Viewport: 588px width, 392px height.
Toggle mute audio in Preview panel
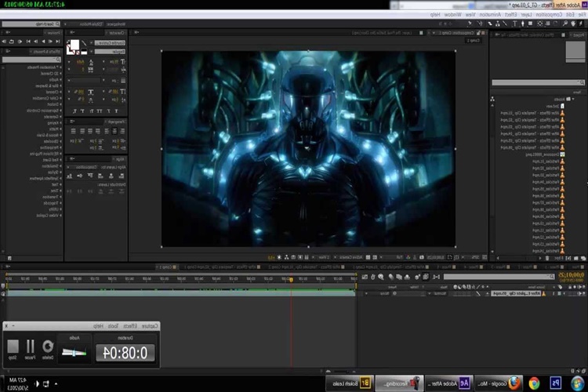click(20, 42)
